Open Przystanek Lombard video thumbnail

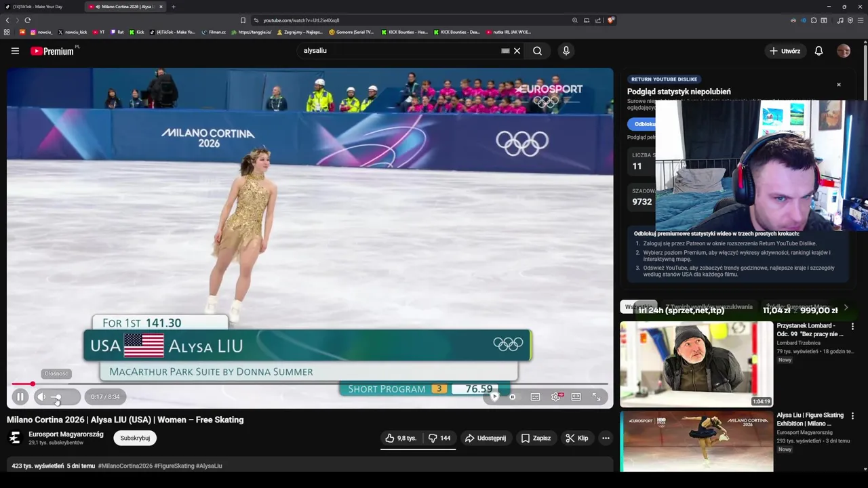coord(696,364)
